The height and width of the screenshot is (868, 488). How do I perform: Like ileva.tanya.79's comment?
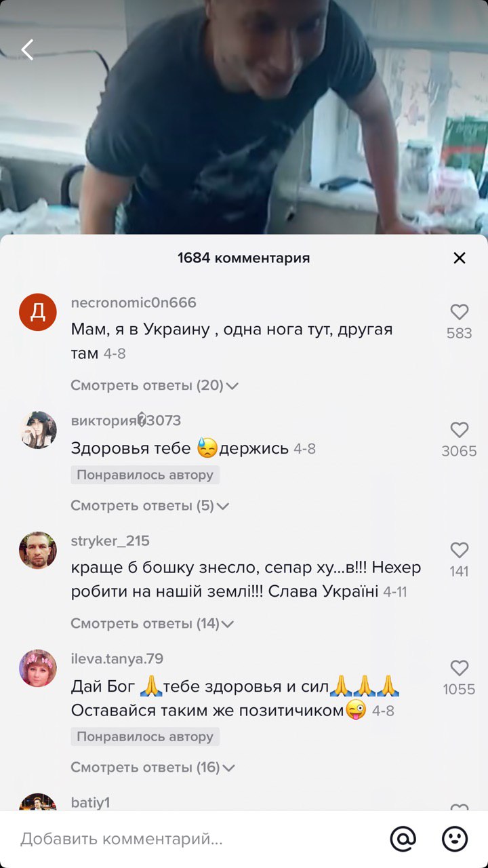click(x=460, y=668)
